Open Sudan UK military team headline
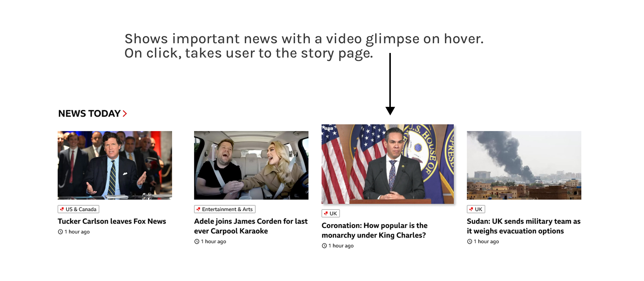The width and height of the screenshot is (644, 281). click(524, 226)
